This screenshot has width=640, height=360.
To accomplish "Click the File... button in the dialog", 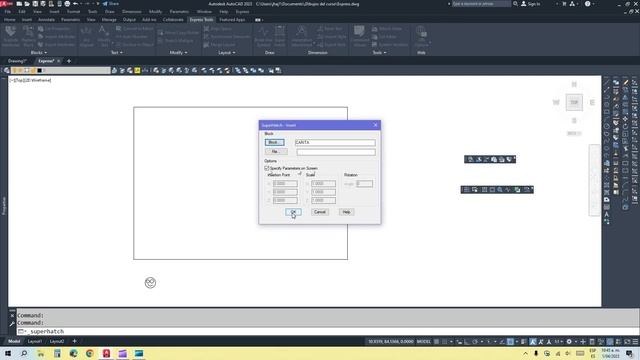I will point(276,151).
